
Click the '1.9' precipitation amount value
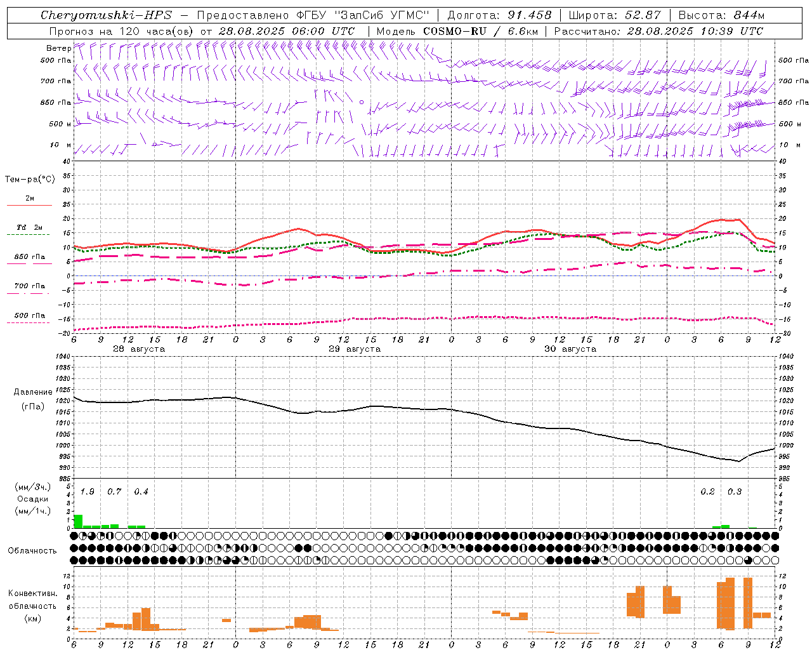(x=88, y=492)
